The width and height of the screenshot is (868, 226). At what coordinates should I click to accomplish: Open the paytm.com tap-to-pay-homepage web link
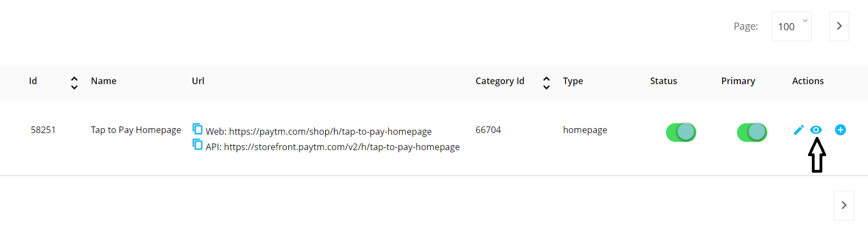[x=330, y=131]
